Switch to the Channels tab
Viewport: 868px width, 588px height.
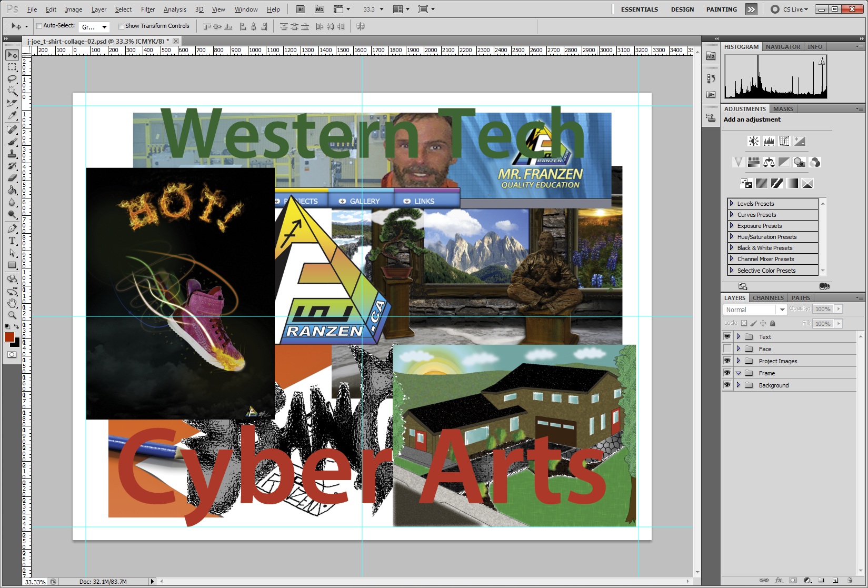[x=768, y=298]
